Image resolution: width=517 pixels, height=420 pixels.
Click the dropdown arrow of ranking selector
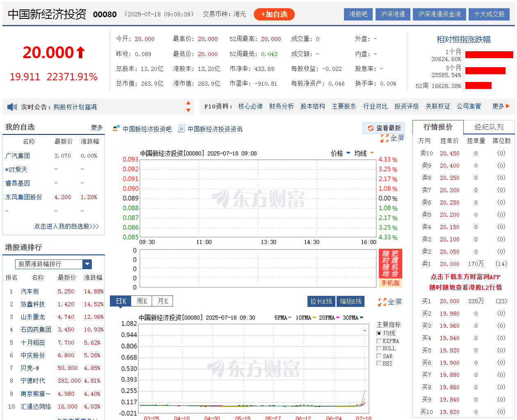click(x=87, y=264)
